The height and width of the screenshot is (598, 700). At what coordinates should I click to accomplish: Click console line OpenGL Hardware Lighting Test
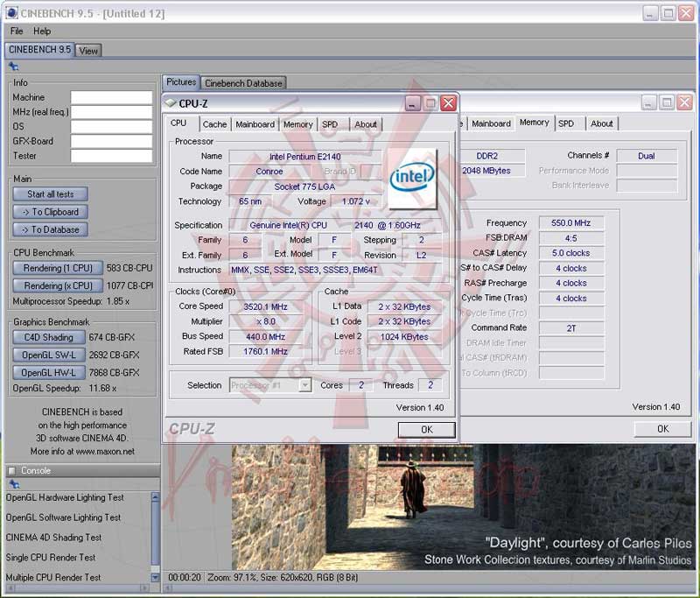(x=65, y=497)
